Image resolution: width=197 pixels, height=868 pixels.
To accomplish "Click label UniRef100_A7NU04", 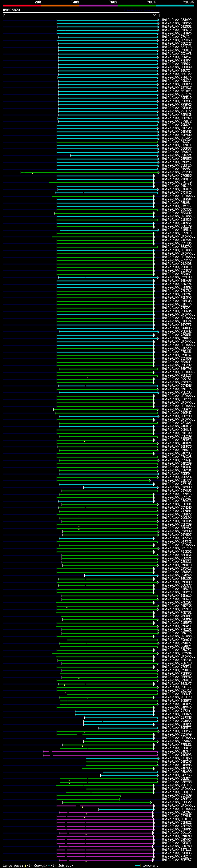I will (x=177, y=61).
